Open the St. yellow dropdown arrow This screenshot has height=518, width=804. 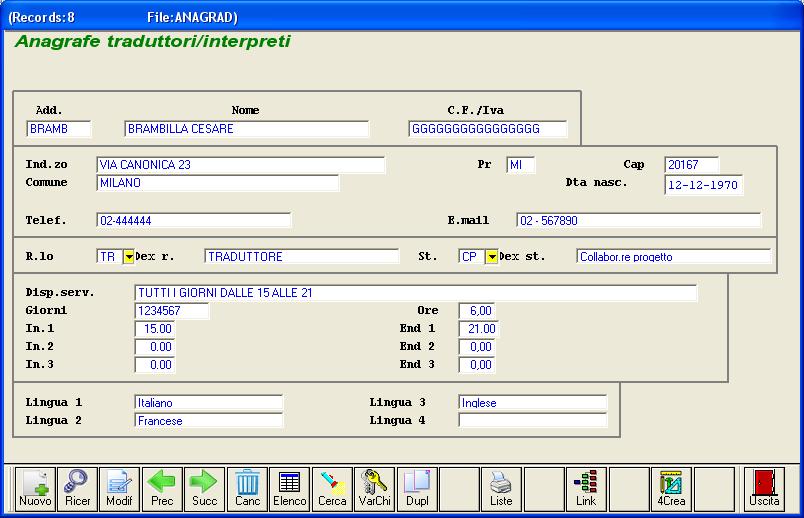[x=491, y=256]
